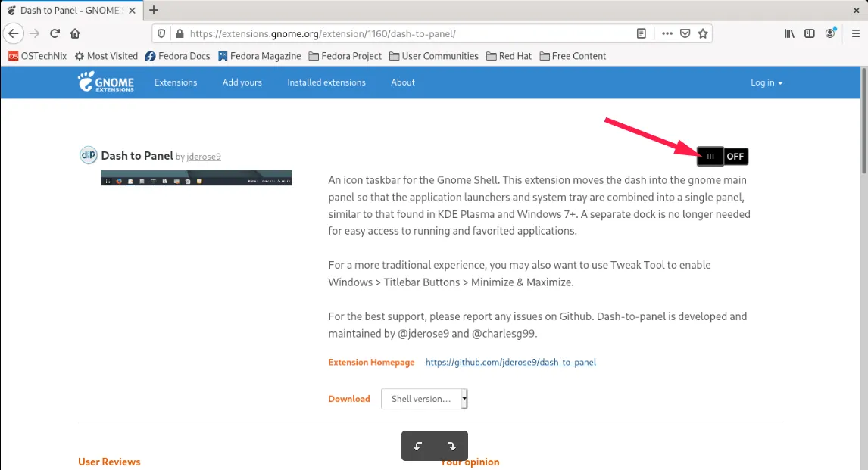Open the OSTechNix bookmark
The height and width of the screenshot is (470, 868).
pyautogui.click(x=37, y=55)
